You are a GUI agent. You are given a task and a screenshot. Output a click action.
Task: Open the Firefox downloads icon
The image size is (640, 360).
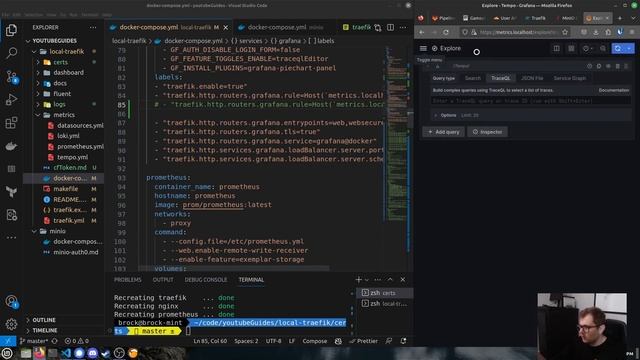pos(596,32)
